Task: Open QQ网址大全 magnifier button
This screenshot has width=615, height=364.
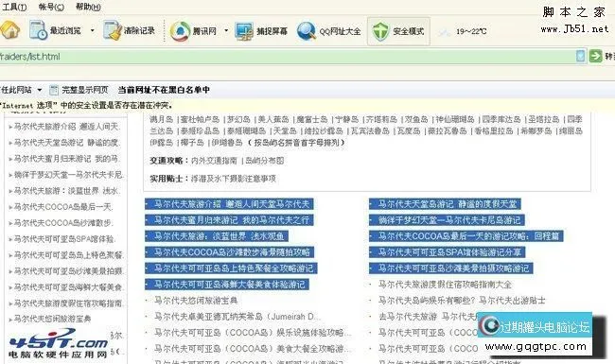Action: pos(328,31)
